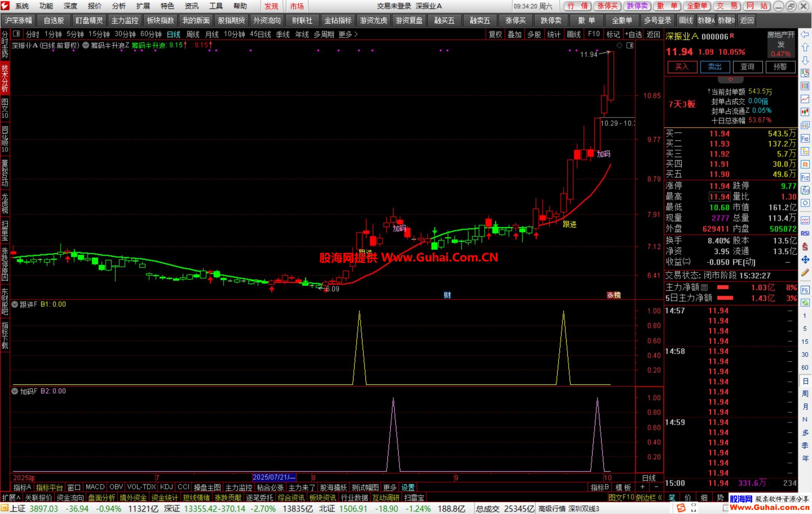
Task: Toggle the 买入 buy mode button
Action: [x=682, y=67]
